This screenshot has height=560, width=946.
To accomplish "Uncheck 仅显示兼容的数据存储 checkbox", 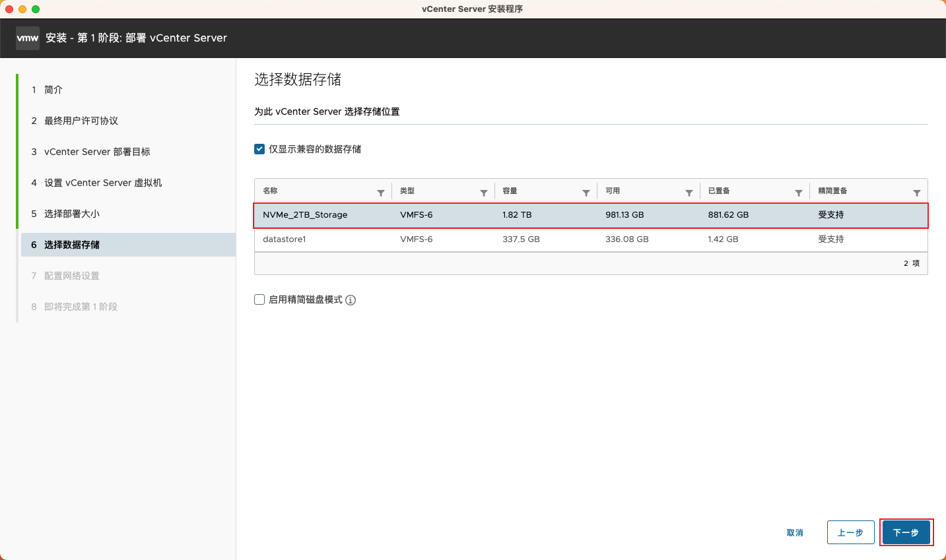I will click(x=259, y=149).
